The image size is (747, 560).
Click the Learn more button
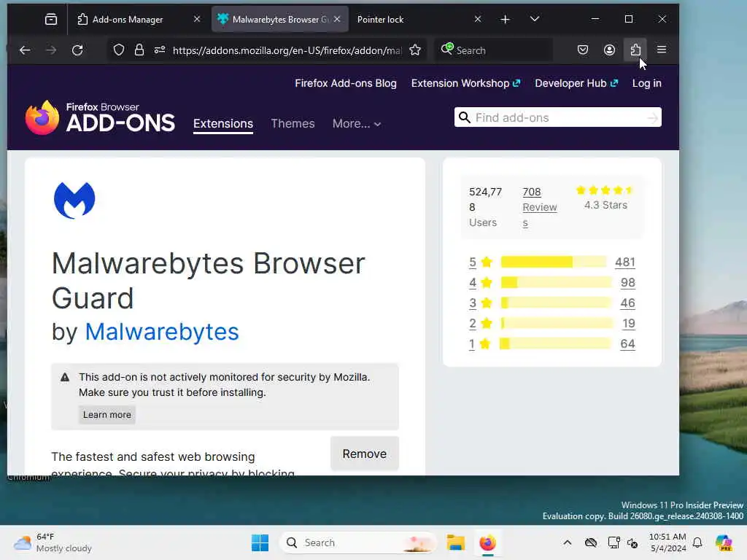[x=107, y=415]
